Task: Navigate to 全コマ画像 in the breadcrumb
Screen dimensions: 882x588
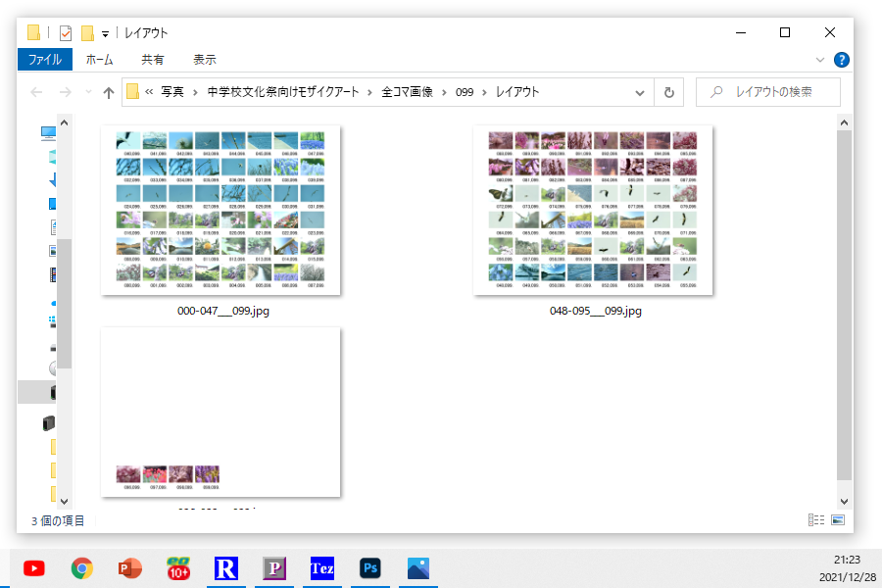Action: 408,92
